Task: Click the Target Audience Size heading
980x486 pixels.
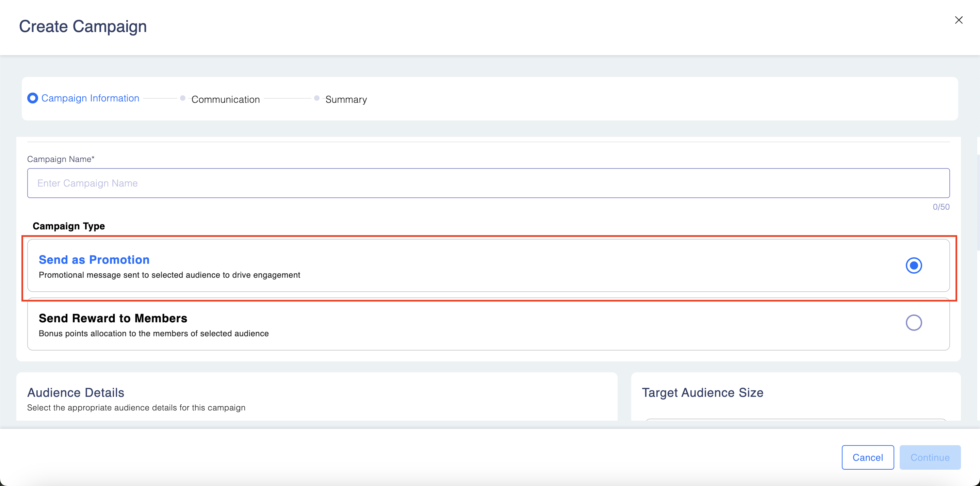Action: [702, 392]
